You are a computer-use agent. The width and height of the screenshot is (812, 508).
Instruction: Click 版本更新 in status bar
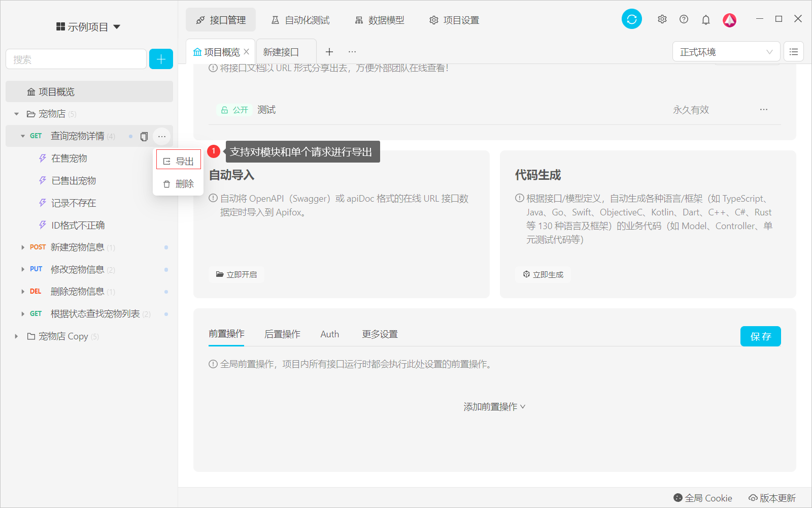tap(772, 498)
